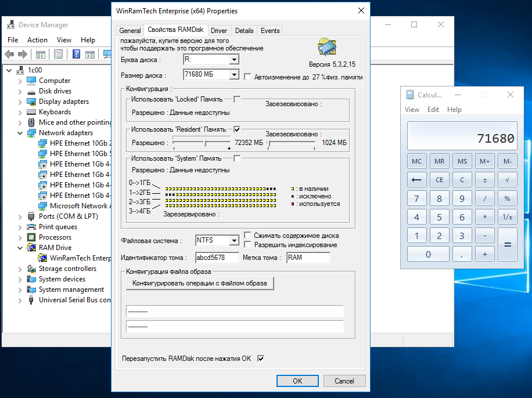Image resolution: width=532 pixels, height=398 pixels.
Task: Enable the 'System' memory checkbox
Action: (x=237, y=158)
